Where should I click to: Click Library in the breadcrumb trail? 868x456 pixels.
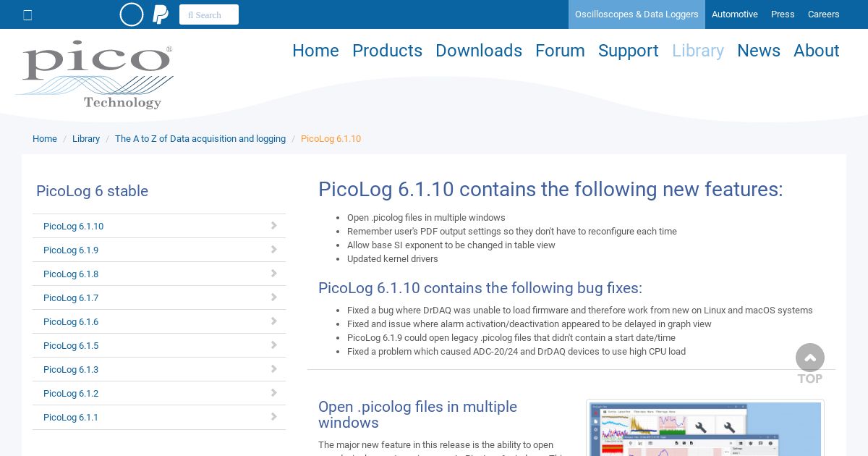[86, 139]
